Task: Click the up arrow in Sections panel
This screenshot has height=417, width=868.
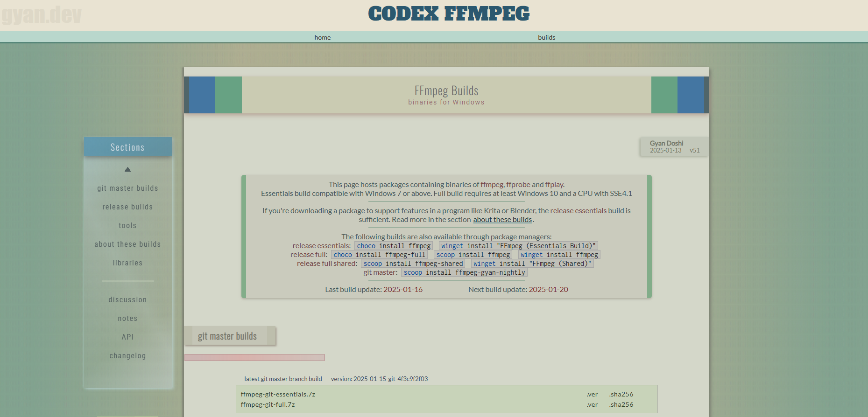Action: pyautogui.click(x=127, y=169)
